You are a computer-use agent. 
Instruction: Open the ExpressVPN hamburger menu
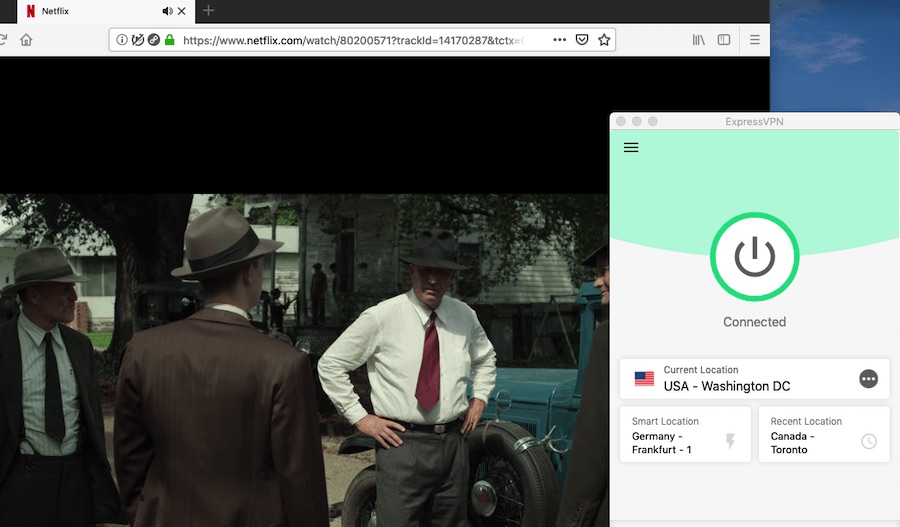tap(631, 148)
